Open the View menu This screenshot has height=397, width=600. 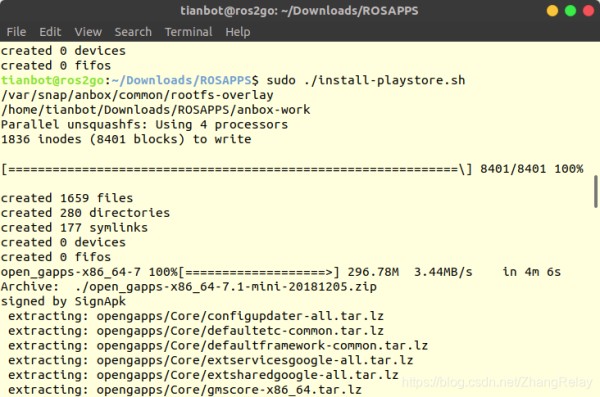pos(88,32)
